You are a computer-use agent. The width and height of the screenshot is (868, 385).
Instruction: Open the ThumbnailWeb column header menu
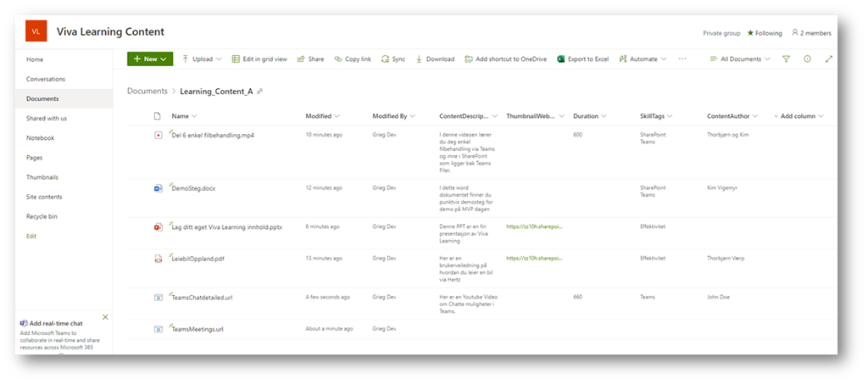pyautogui.click(x=536, y=116)
